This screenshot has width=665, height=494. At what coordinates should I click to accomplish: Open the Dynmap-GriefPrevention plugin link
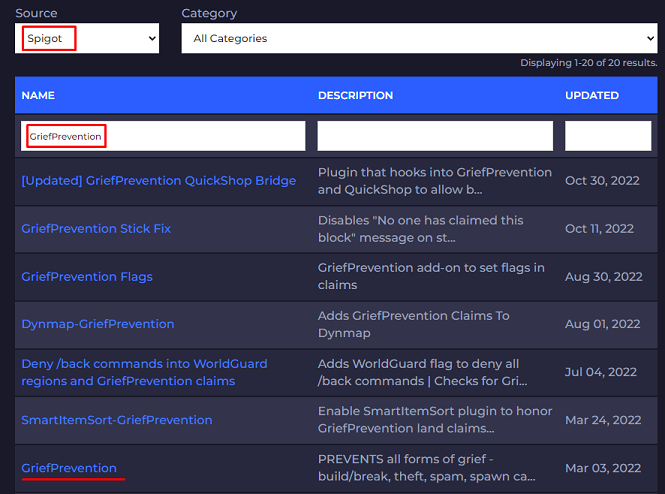point(98,324)
